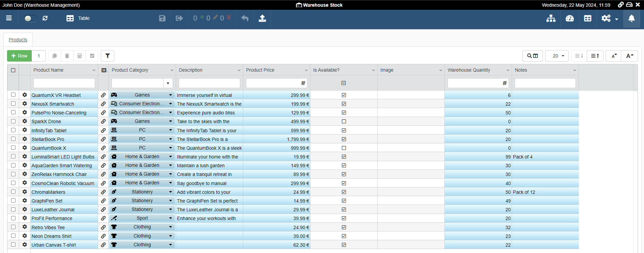Viewport: 644px width, 253px height.
Task: Toggle the switch in the top toolbar
Action: point(30,18)
